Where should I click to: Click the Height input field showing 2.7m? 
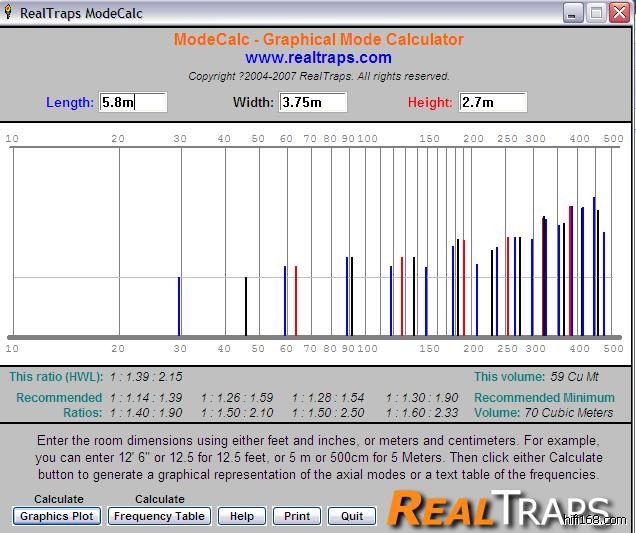coord(492,102)
